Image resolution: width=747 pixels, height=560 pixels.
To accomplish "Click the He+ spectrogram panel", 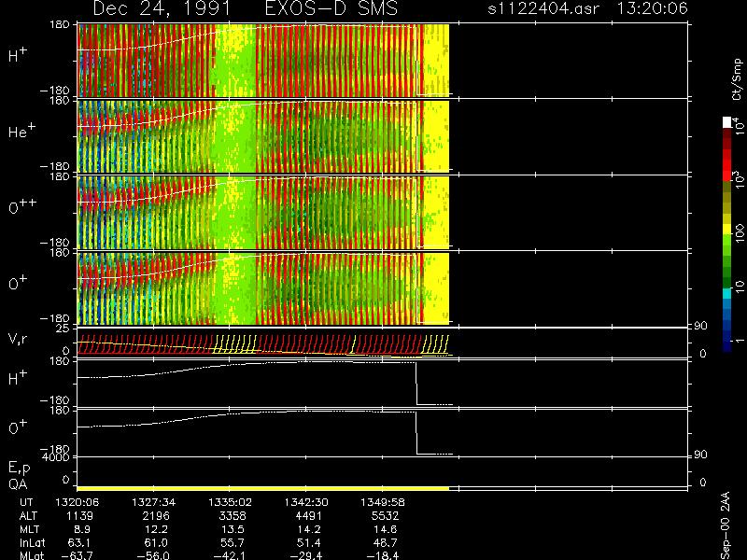I will [263, 136].
